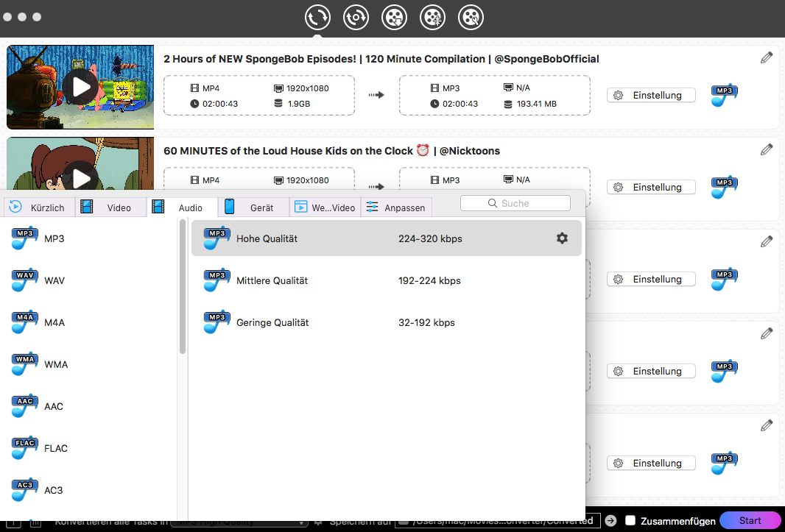Choose Geringe Qualität 32-192 kbps preset
The width and height of the screenshot is (785, 532).
pos(387,322)
